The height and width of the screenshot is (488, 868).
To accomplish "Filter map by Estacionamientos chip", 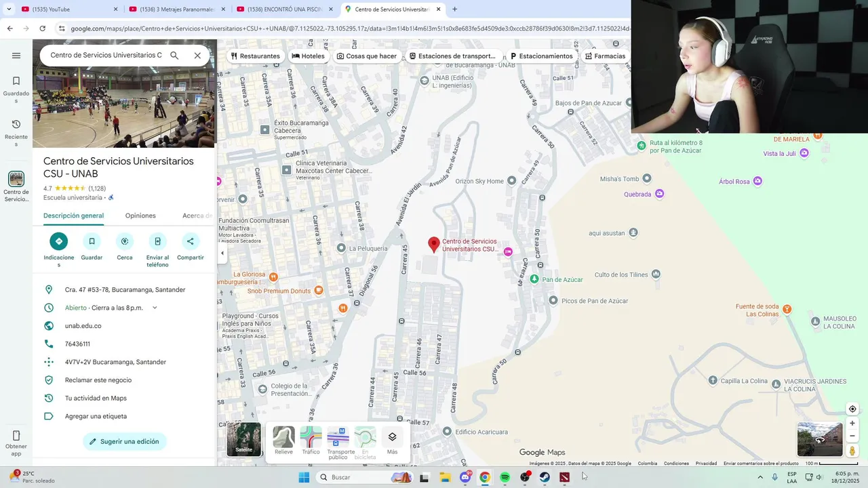I will click(x=541, y=56).
